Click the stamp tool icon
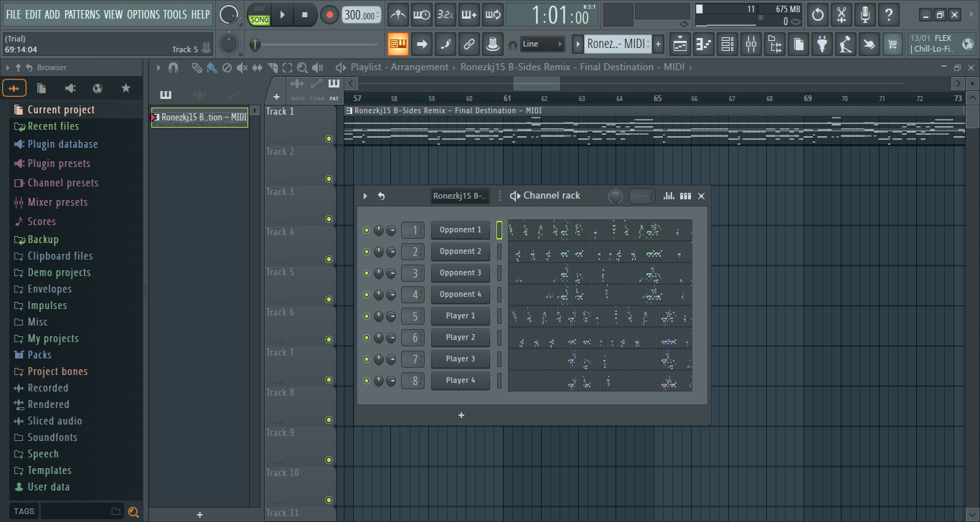 (493, 44)
